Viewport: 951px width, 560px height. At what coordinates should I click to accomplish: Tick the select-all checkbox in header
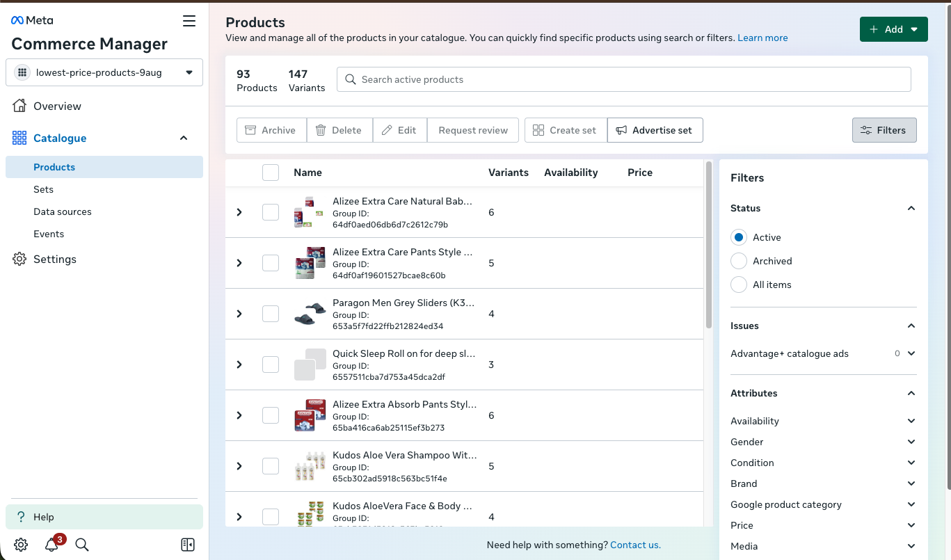pos(271,173)
